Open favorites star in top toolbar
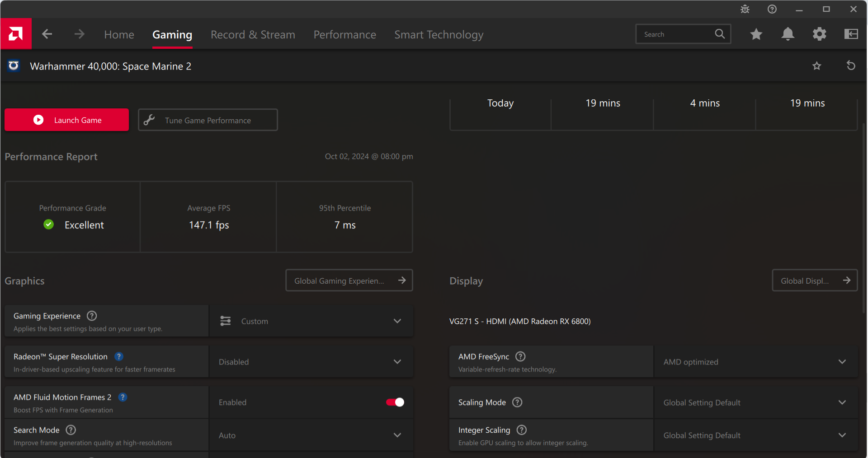 pos(756,34)
